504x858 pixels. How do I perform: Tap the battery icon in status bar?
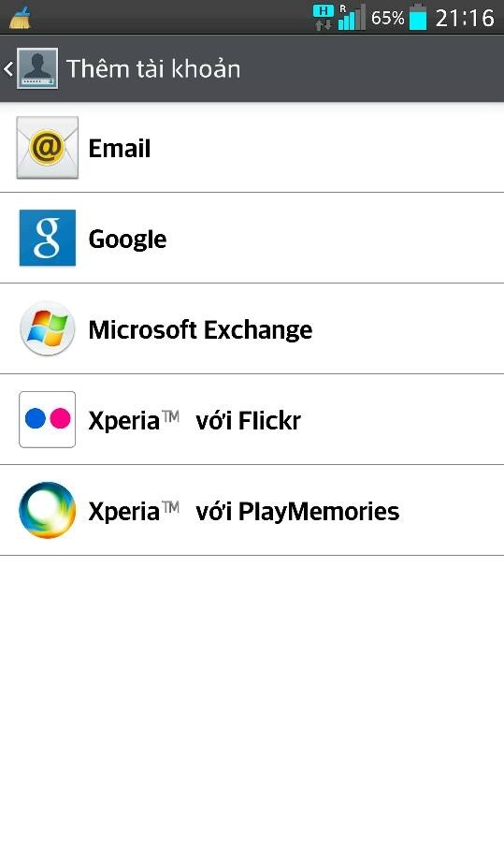point(418,17)
